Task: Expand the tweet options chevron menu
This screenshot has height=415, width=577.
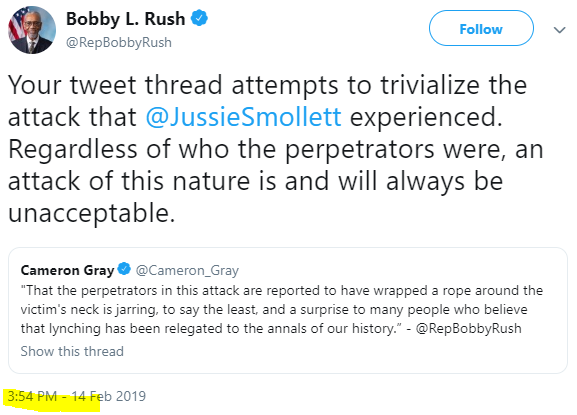Action: (x=559, y=30)
